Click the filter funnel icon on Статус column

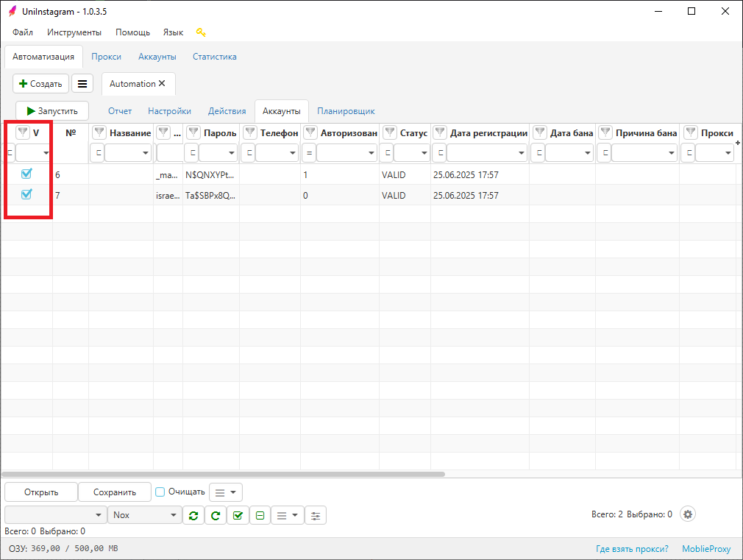[x=388, y=133]
